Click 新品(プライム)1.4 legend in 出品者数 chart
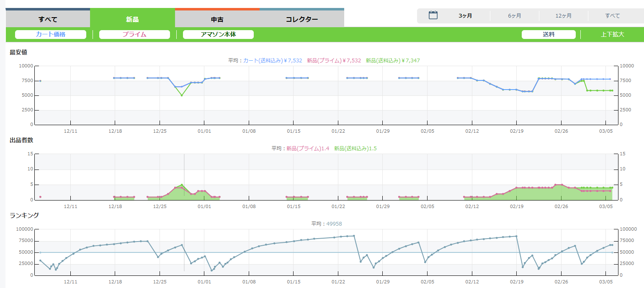Image resolution: width=644 pixels, height=288 pixels. point(308,148)
